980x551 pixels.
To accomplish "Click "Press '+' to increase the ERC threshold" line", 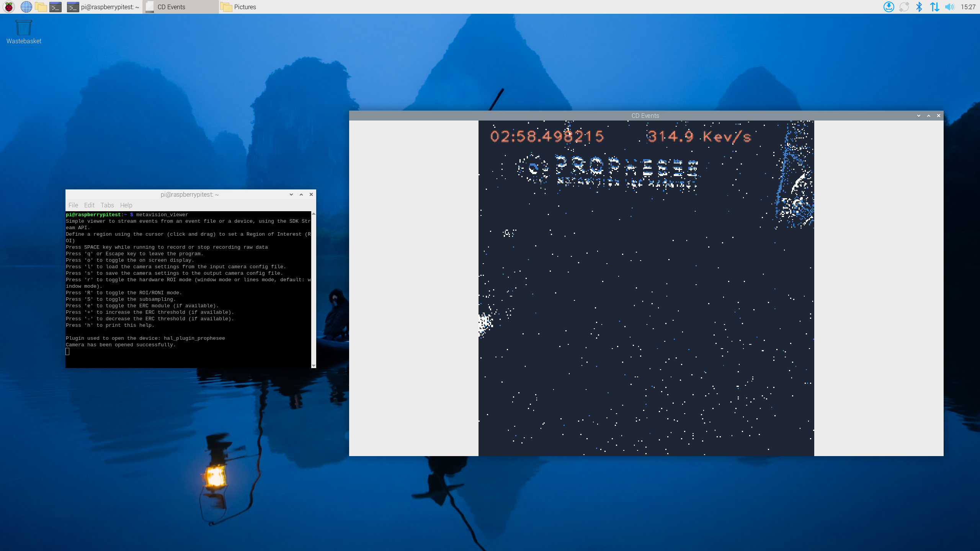I will coord(150,312).
